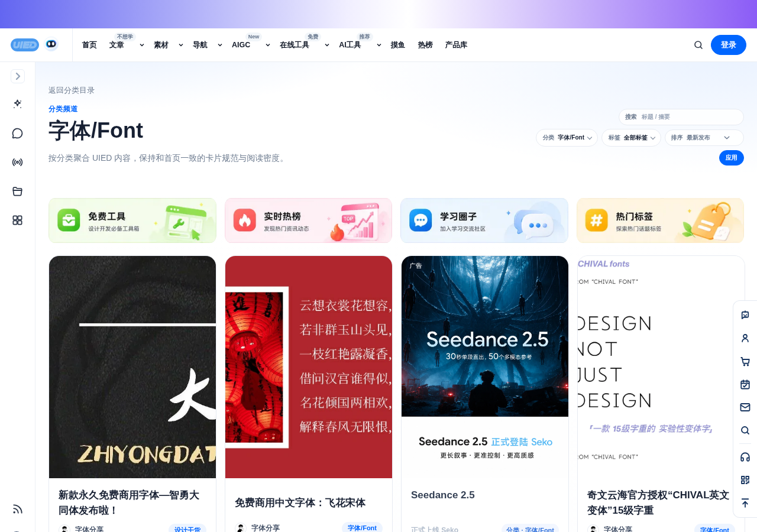
Task: Click the RSS feed icon in left sidebar
Action: [x=17, y=509]
